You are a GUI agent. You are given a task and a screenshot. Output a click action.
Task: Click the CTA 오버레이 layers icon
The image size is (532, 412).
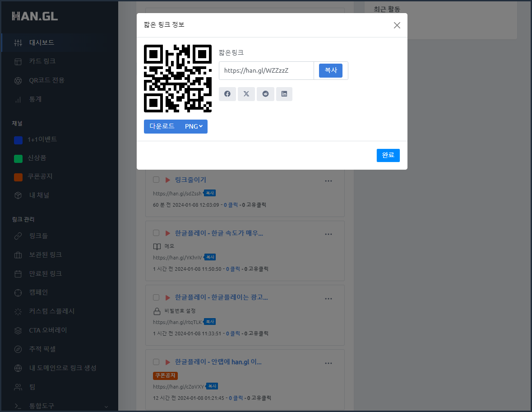pos(18,331)
